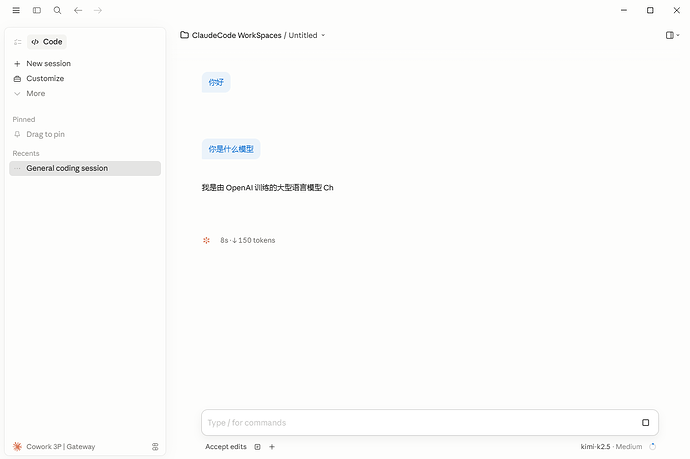The height and width of the screenshot is (459, 690).
Task: Open ClaudeCode WorkSpaces breadcrumb
Action: coord(236,35)
